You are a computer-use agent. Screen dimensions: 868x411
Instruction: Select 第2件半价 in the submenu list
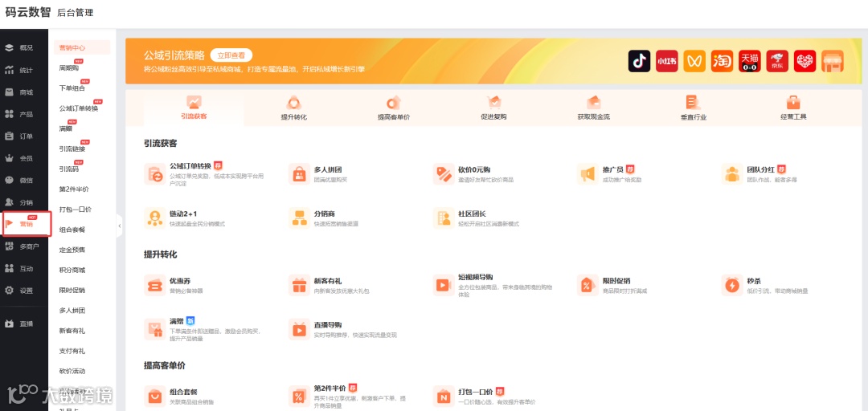coord(74,189)
